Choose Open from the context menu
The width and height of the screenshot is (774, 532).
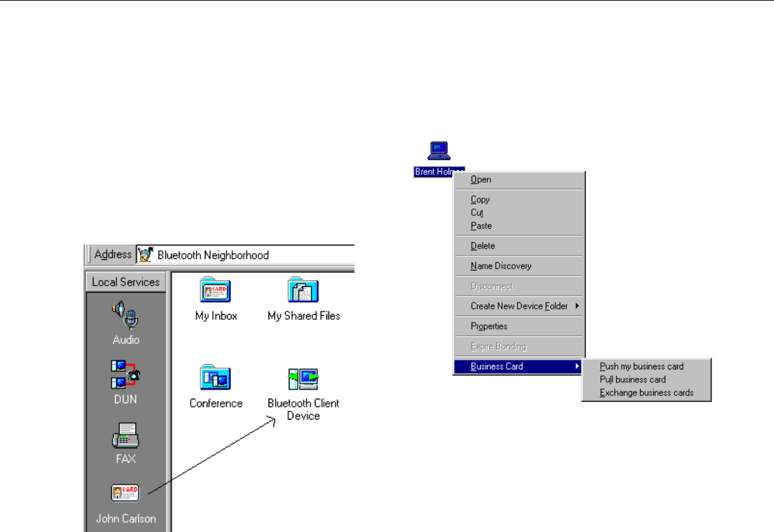519,180
